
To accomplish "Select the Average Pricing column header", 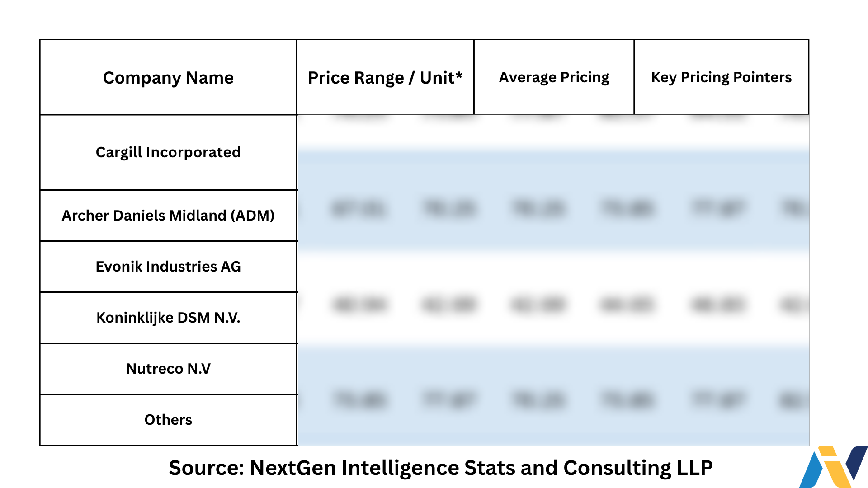I will point(554,77).
